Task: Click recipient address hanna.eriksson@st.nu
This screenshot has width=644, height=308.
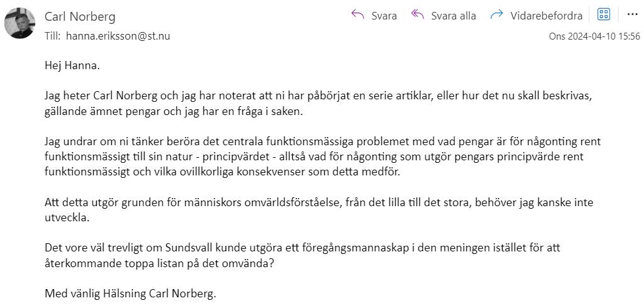Action: click(117, 36)
